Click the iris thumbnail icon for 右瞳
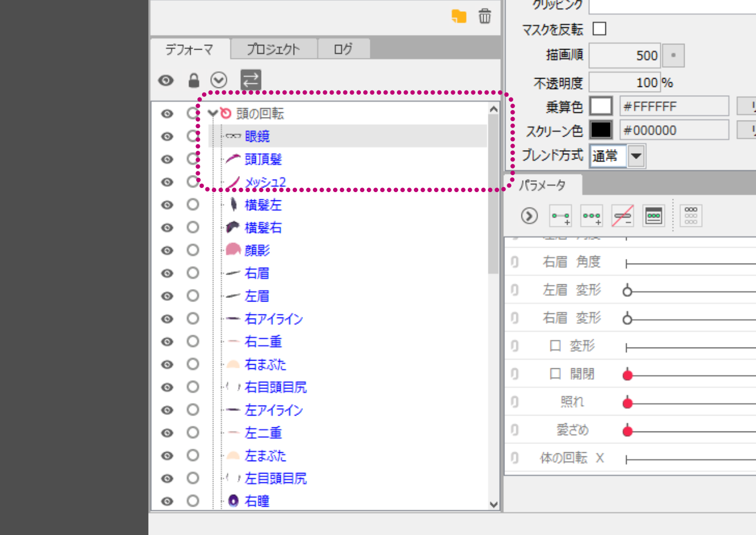Screen dimensions: 756x535 (x=233, y=501)
